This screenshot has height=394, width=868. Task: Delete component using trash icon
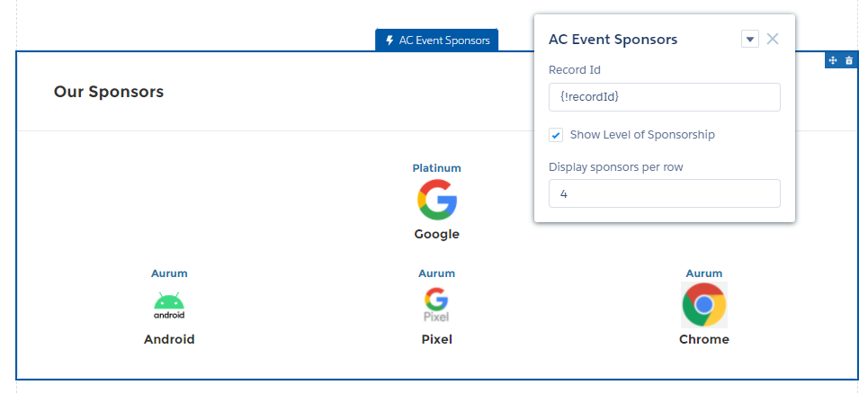coord(849,60)
